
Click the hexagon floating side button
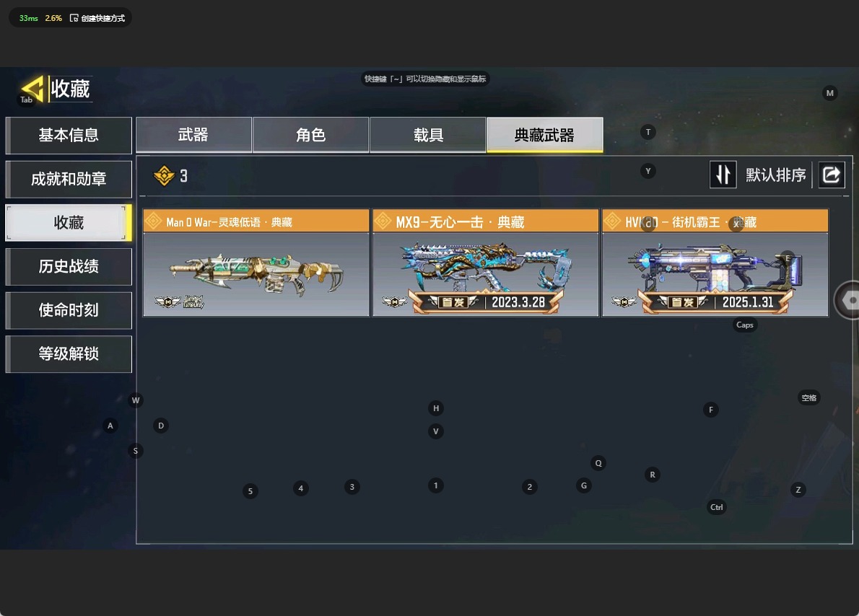pos(849,299)
